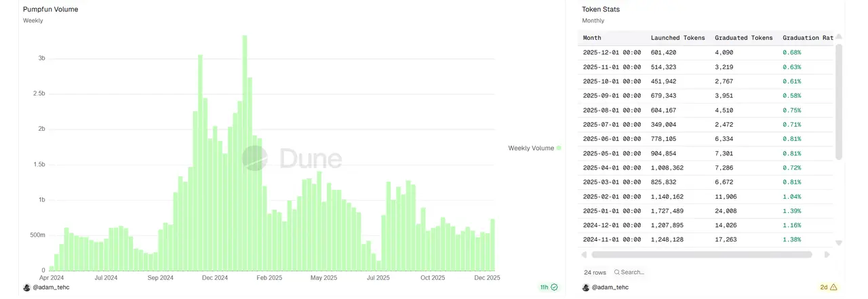Click the search magnifier icon under the table
Screen dimensions: 868x299
[616, 273]
